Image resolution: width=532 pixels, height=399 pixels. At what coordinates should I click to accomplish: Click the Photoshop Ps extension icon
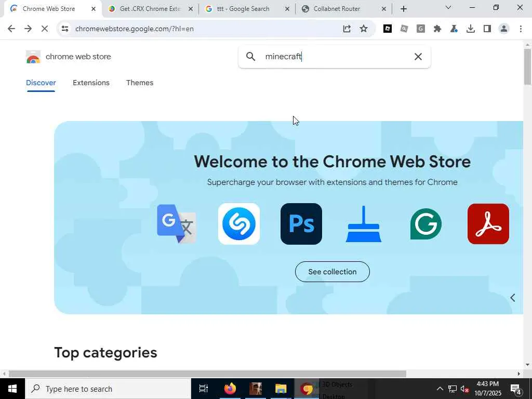point(301,224)
